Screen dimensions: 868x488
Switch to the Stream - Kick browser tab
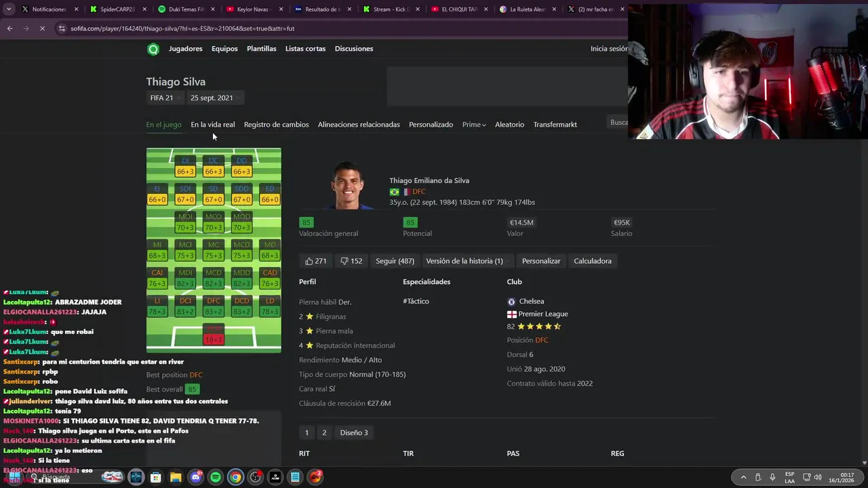(x=391, y=9)
